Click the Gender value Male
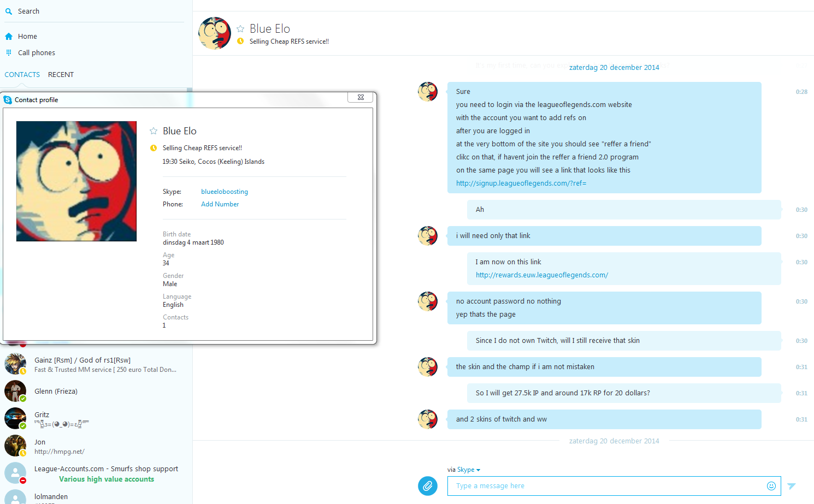 tap(170, 284)
